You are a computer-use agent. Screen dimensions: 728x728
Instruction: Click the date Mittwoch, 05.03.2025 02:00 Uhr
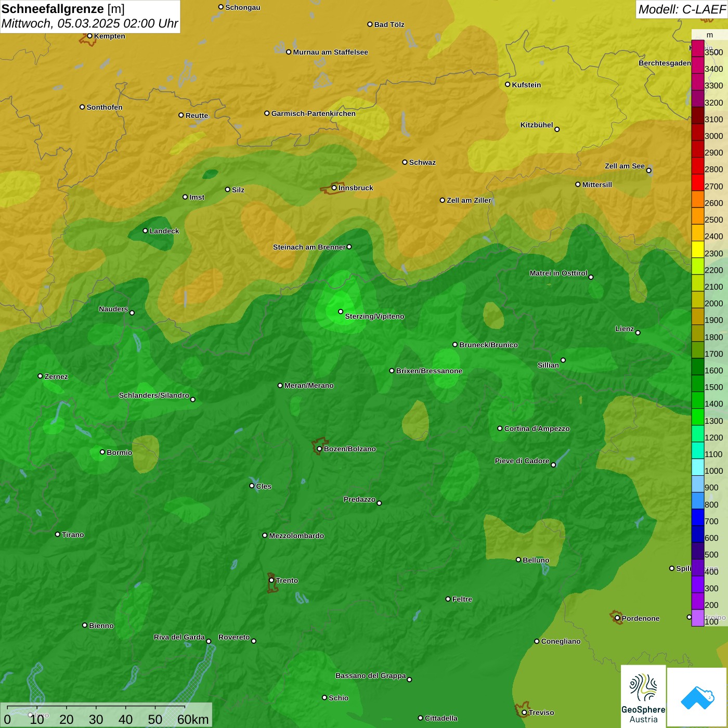tap(89, 24)
